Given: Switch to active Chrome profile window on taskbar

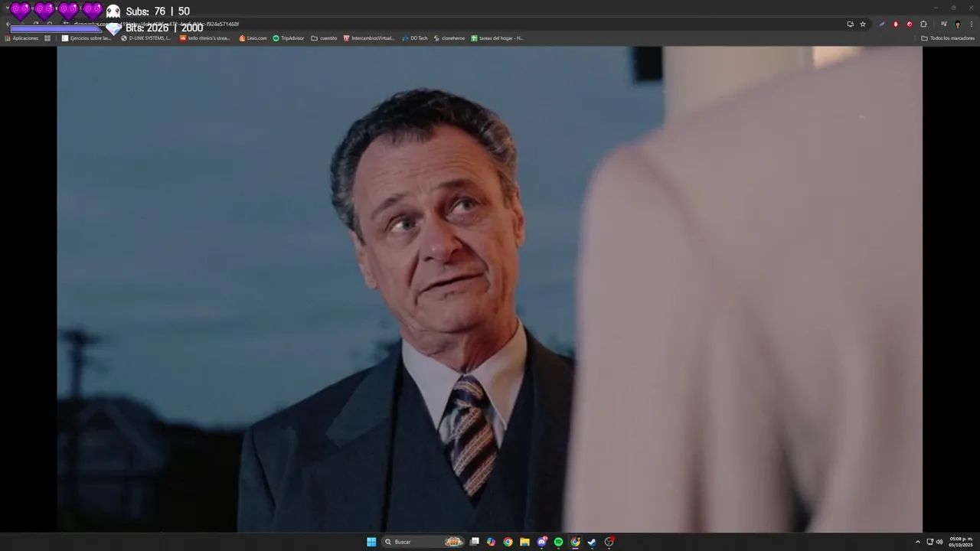Looking at the screenshot, I should coord(575,542).
